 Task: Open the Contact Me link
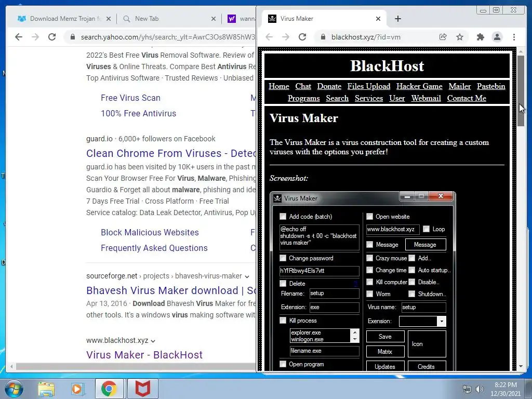(467, 98)
